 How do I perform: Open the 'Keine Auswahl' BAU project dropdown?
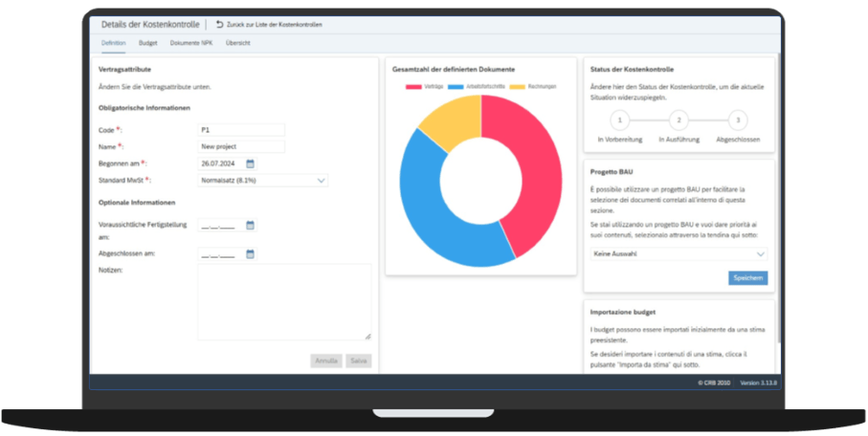[x=760, y=254]
